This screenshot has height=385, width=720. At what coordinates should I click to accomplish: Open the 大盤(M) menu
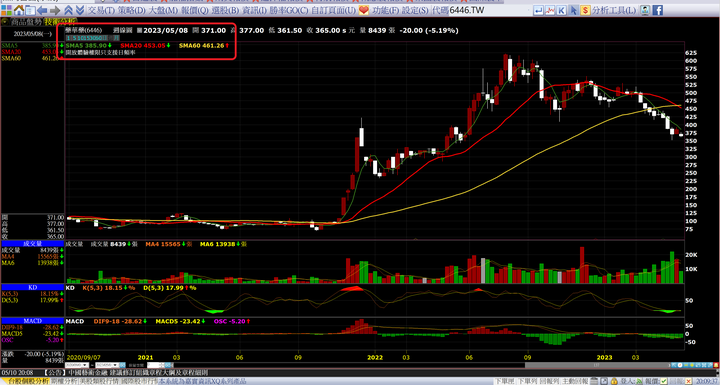tap(163, 10)
